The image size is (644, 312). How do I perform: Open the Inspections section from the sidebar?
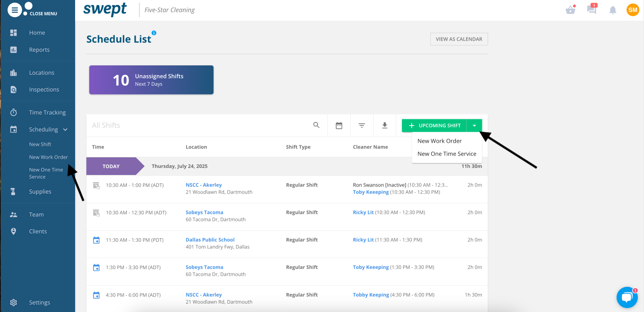[x=44, y=89]
